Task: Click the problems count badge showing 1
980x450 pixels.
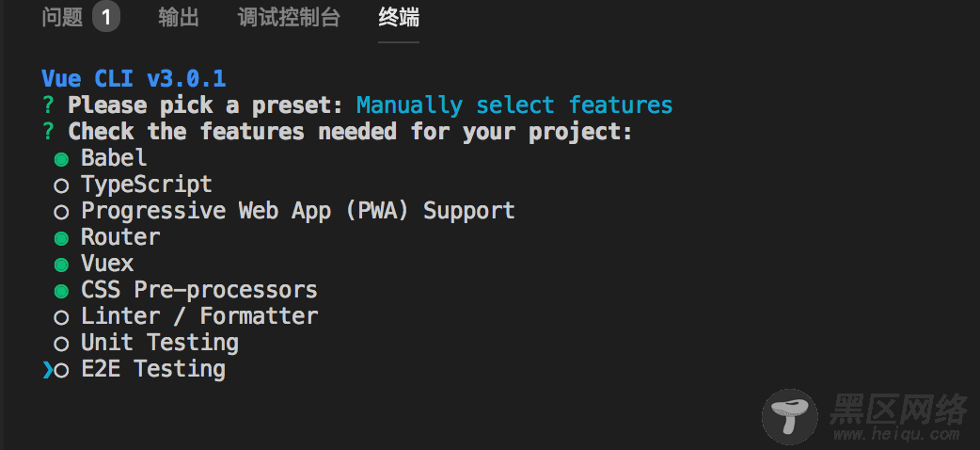Action: [106, 18]
